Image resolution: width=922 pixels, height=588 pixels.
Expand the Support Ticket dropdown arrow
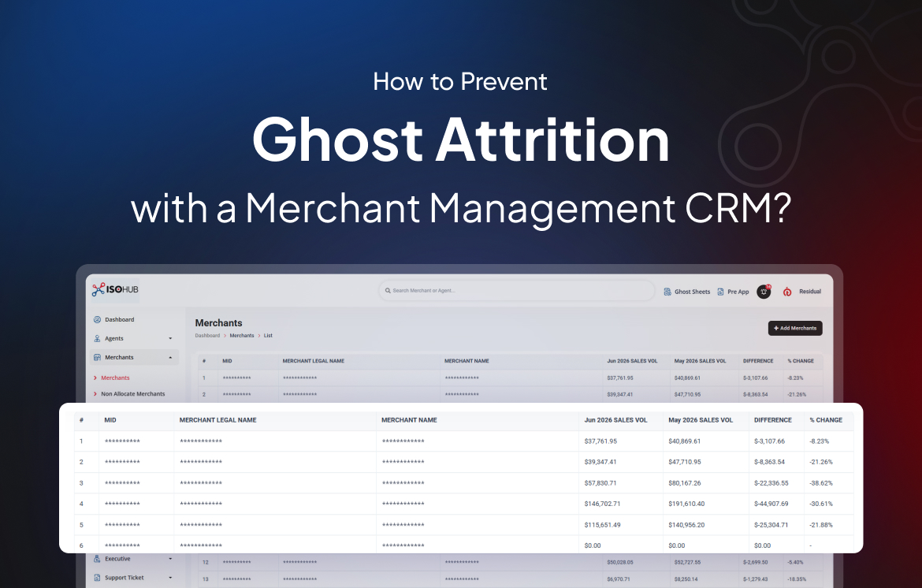coord(170,578)
